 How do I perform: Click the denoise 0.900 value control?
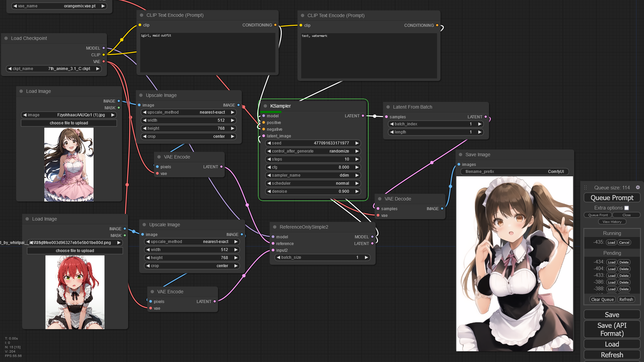tap(313, 191)
